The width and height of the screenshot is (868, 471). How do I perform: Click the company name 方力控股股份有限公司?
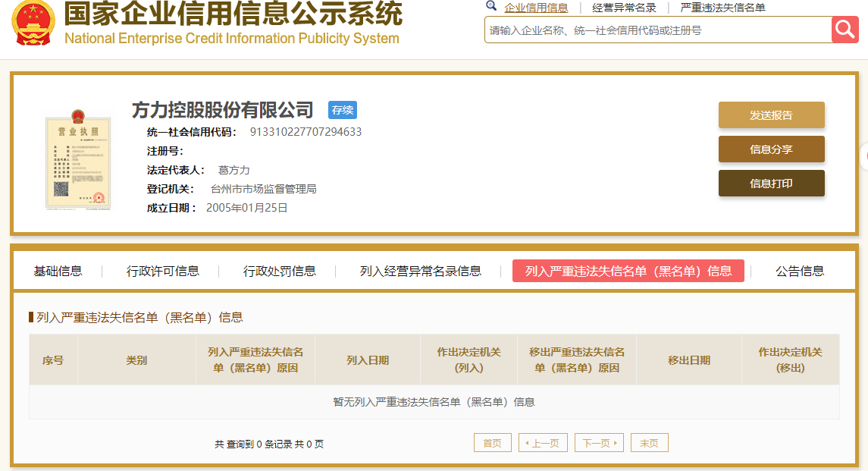click(223, 110)
